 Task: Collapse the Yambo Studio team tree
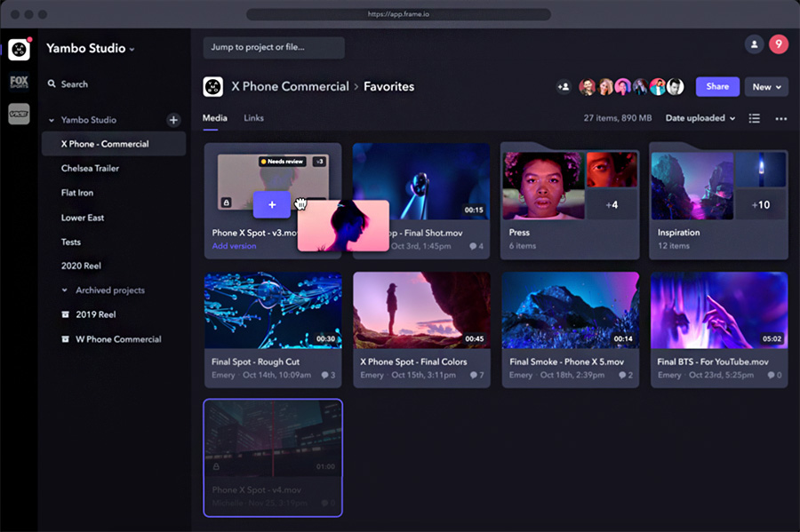coord(51,120)
